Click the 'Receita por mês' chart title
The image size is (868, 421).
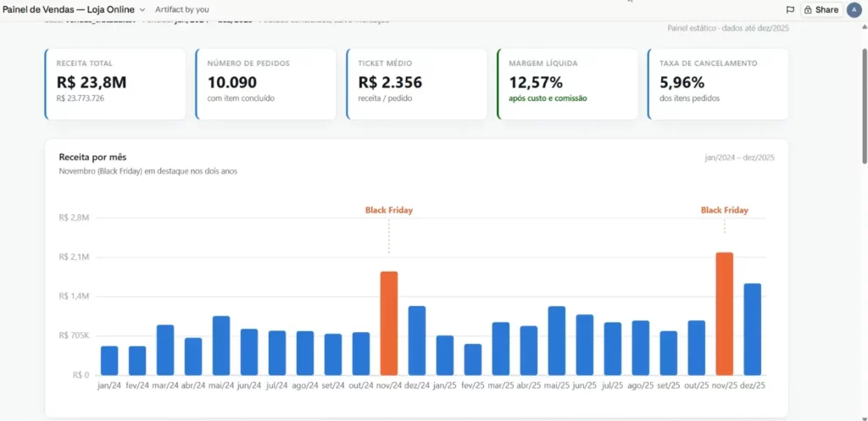(92, 157)
